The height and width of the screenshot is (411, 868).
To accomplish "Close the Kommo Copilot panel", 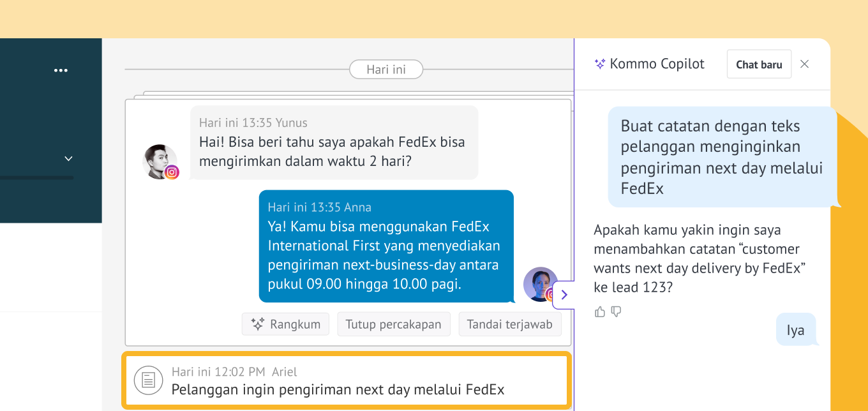I will 804,64.
